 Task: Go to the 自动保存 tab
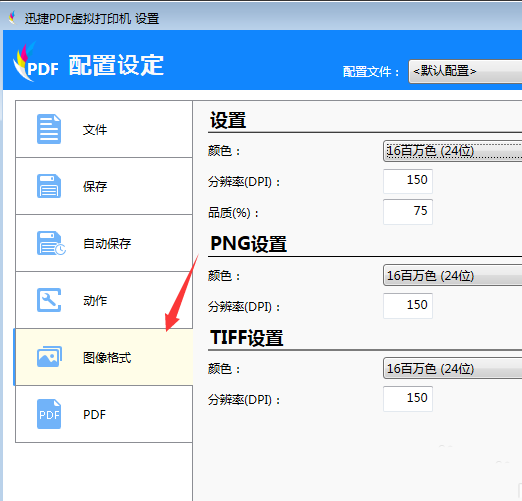[104, 243]
